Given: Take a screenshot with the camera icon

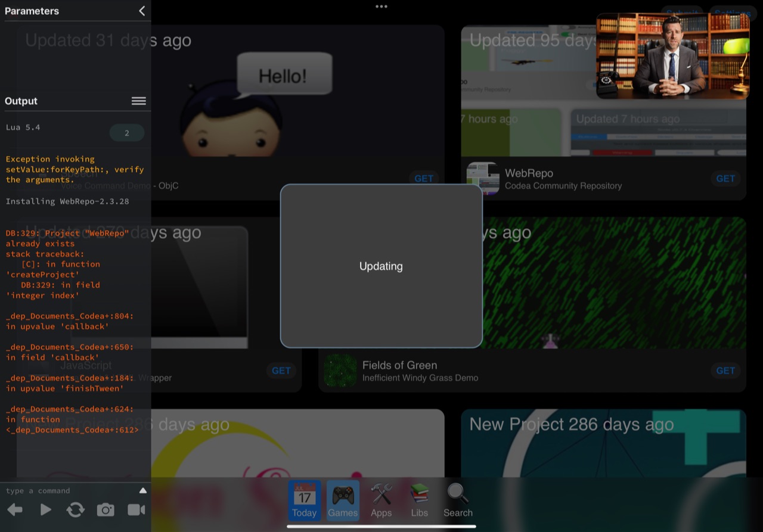Looking at the screenshot, I should pyautogui.click(x=106, y=509).
